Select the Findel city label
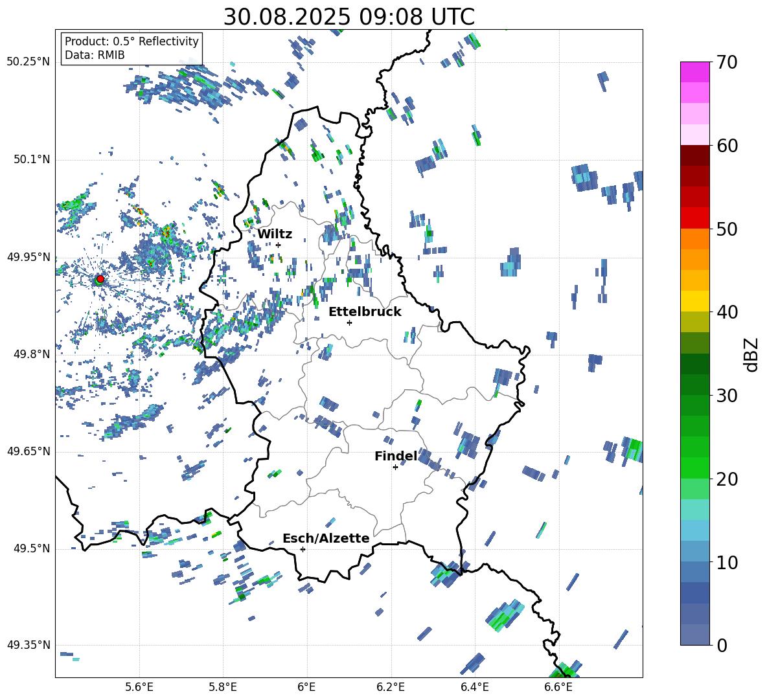This screenshot has height=700, width=767. (x=396, y=456)
